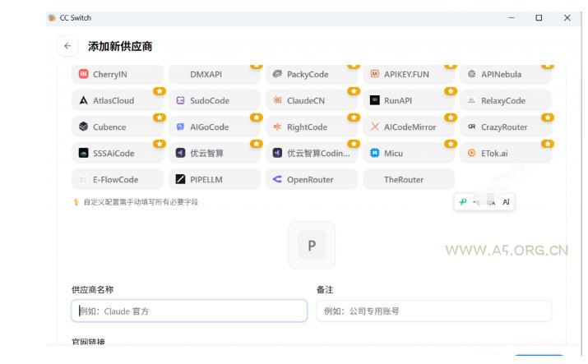Screen dimensions: 588x364
Task: Click the green P icon in floating toolbar
Action: (463, 202)
